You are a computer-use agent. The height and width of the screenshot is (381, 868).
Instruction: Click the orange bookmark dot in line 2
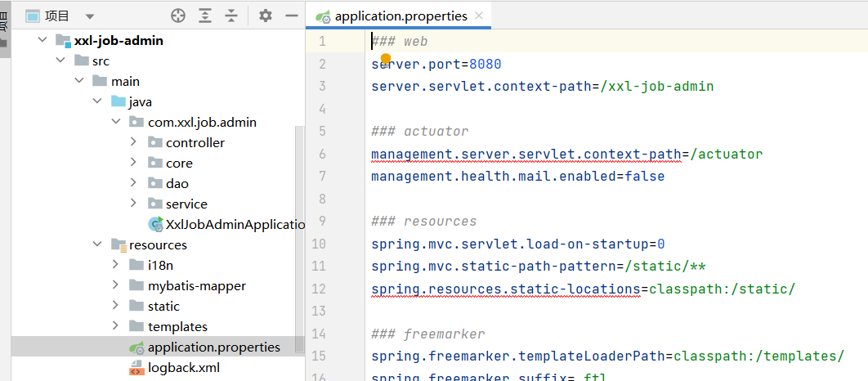386,58
